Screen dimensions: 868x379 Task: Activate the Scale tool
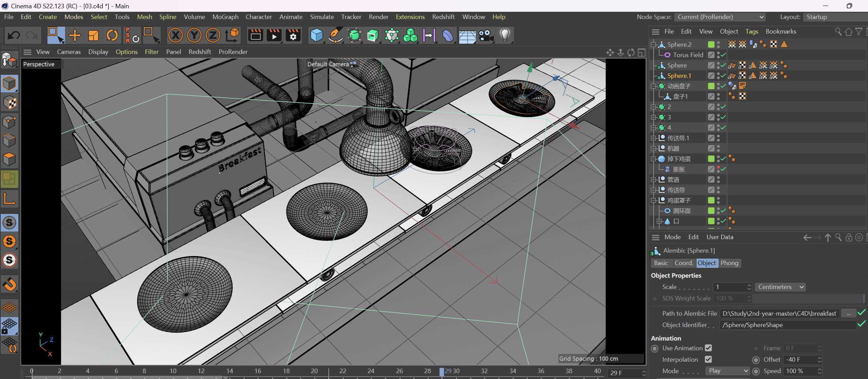click(x=93, y=35)
